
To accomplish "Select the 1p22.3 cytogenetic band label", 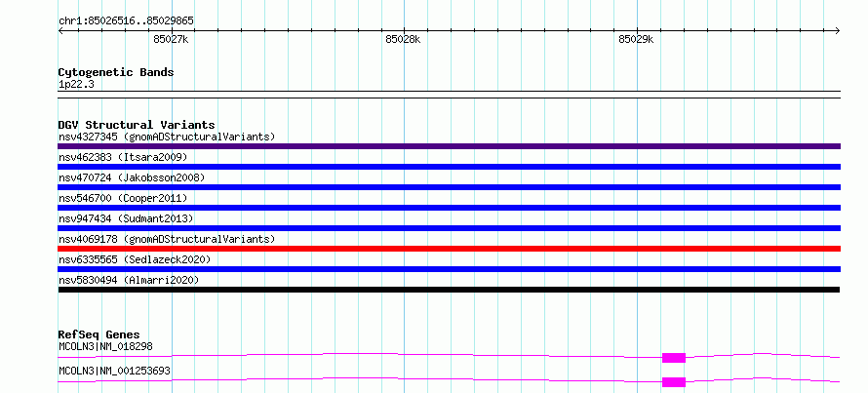I will click(x=76, y=84).
